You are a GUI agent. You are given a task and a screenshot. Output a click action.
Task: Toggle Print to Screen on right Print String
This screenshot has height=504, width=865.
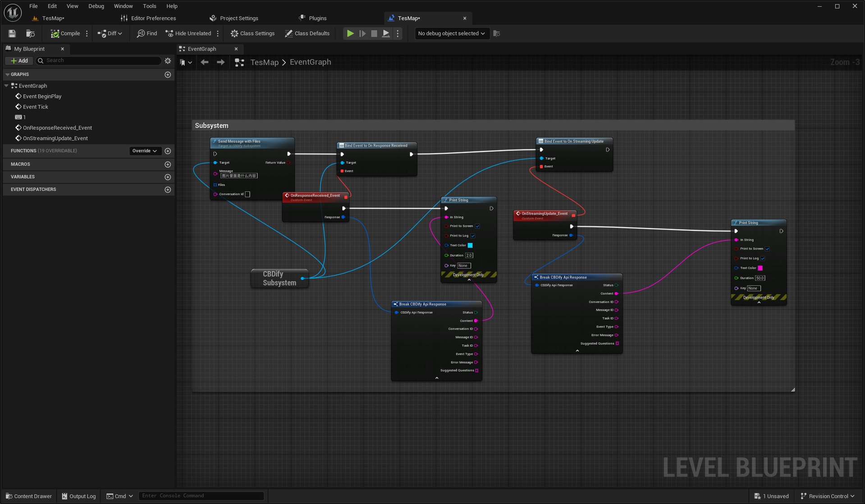tap(767, 248)
